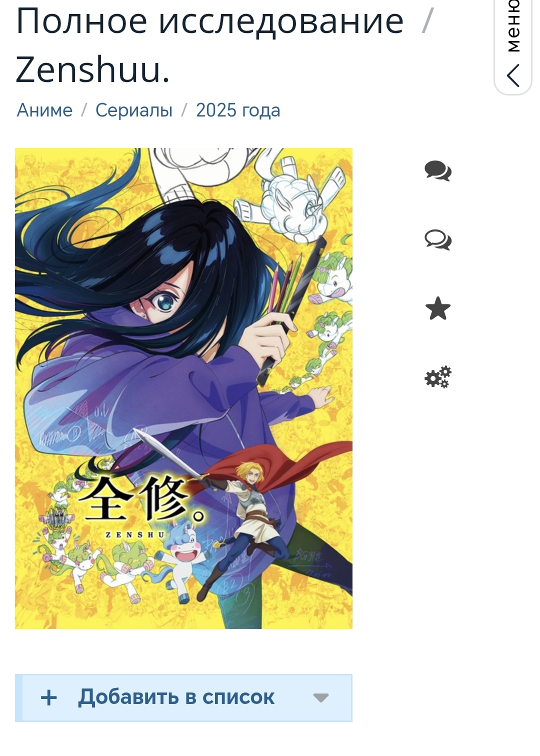The width and height of the screenshot is (540, 756).
Task: Click the Zenshuu. romaji title text
Action: point(93,69)
